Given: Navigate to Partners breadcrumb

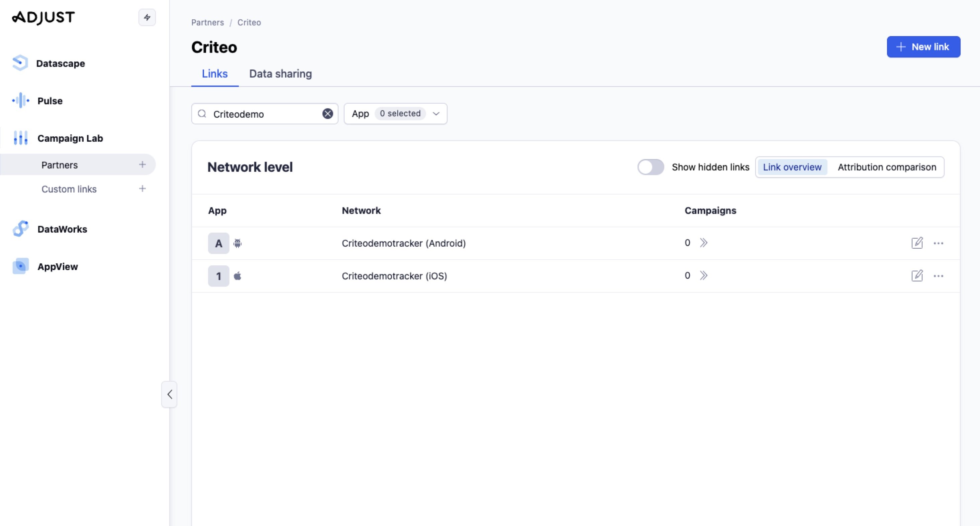Looking at the screenshot, I should point(207,22).
